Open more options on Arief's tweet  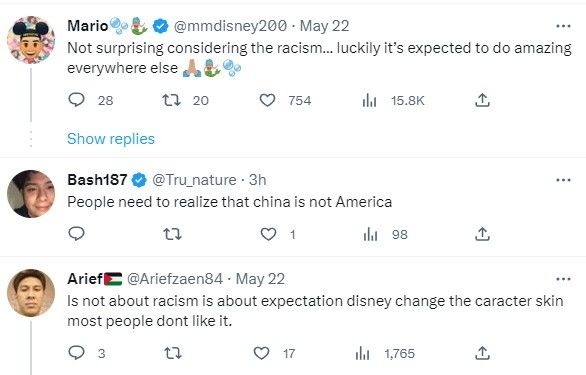(x=563, y=279)
